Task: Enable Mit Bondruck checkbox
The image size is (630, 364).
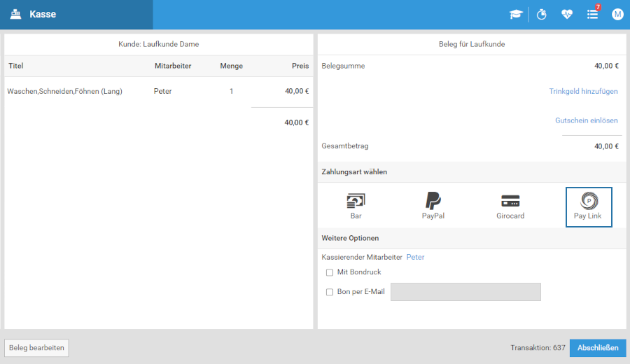Action: coord(330,272)
